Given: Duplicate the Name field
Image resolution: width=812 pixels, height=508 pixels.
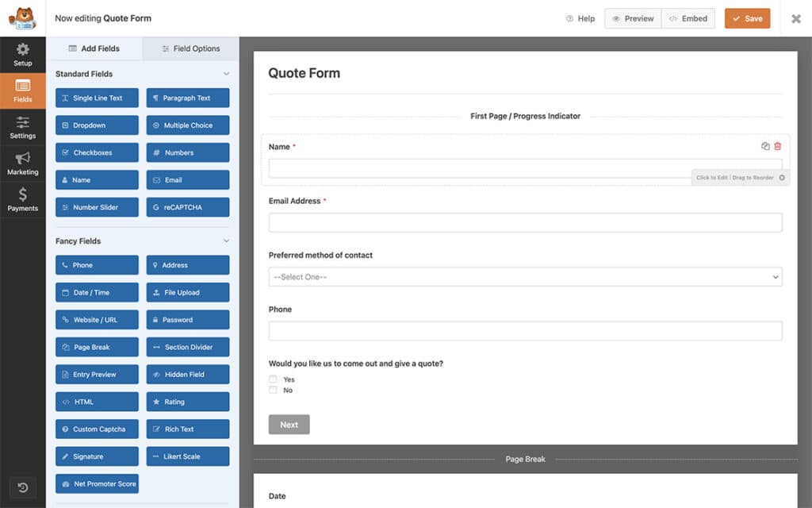Looking at the screenshot, I should tap(765, 146).
